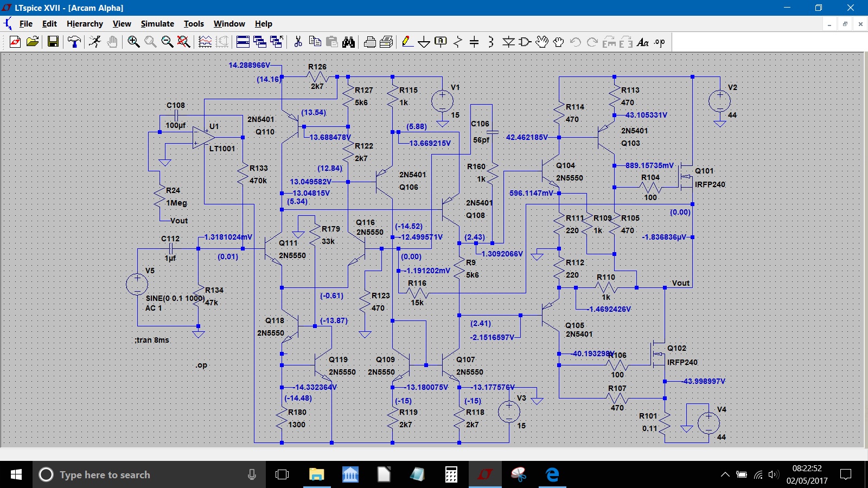This screenshot has height=488, width=868.
Task: Click the SINE(0 0.1 1000) source value
Action: 175,298
